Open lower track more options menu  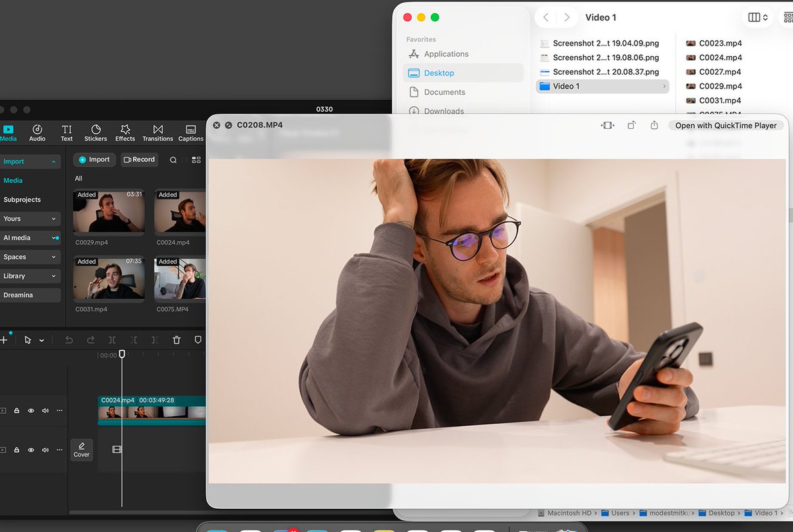click(59, 450)
